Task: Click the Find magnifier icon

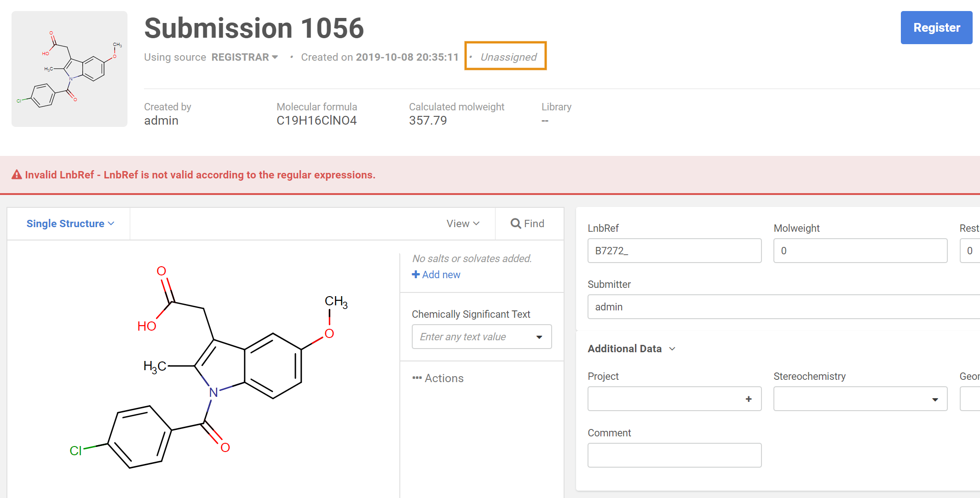Action: coord(515,223)
